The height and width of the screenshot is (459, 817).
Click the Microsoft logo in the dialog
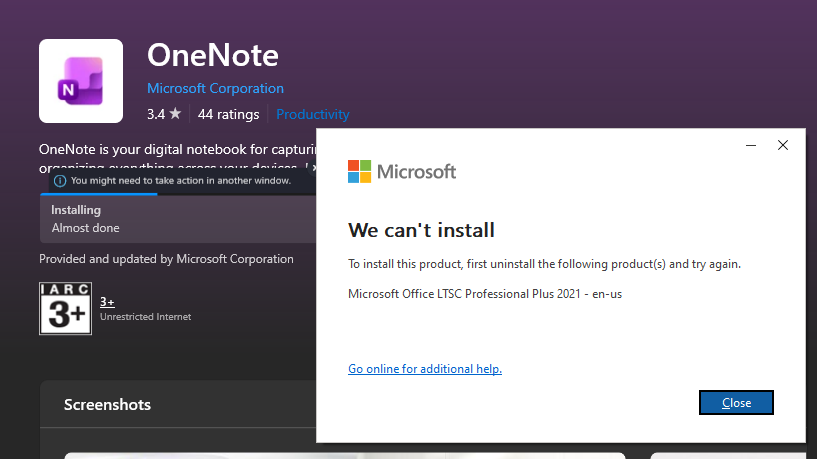click(402, 171)
